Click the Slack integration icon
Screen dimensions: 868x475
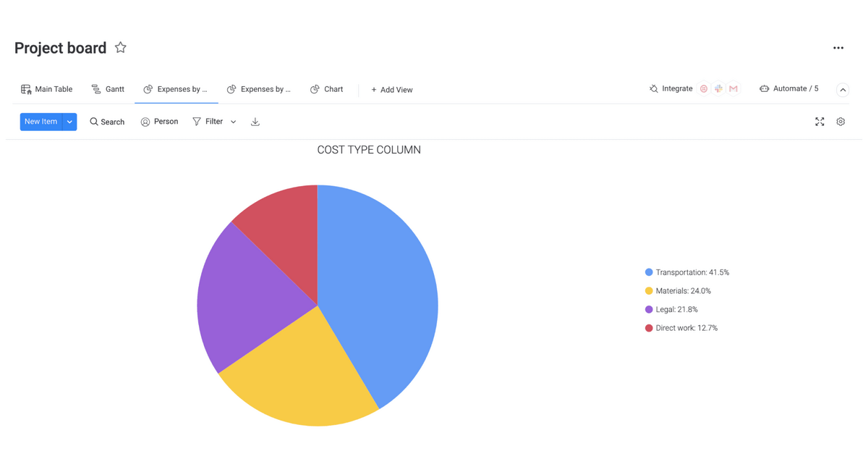pyautogui.click(x=718, y=89)
